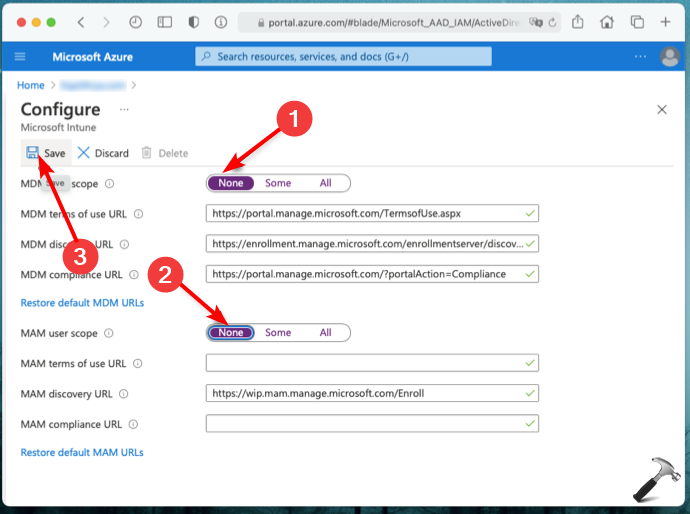690x514 pixels.
Task: Focus the Azure search resources box
Action: point(343,56)
